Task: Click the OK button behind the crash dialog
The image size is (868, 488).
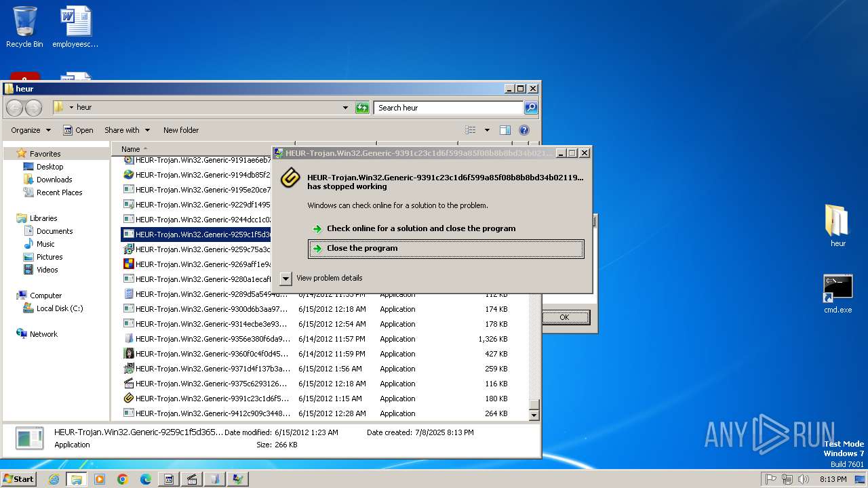Action: click(x=564, y=317)
